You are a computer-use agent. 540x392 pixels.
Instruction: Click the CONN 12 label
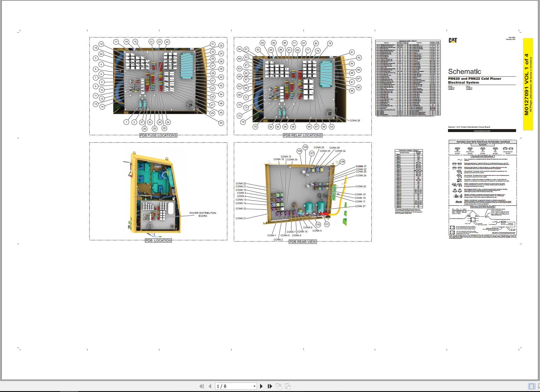286,157
